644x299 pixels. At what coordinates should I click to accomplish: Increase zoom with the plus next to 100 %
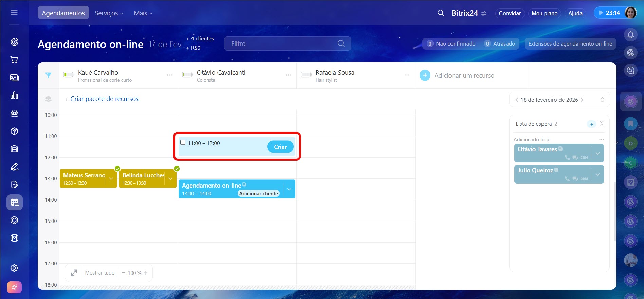coord(146,273)
